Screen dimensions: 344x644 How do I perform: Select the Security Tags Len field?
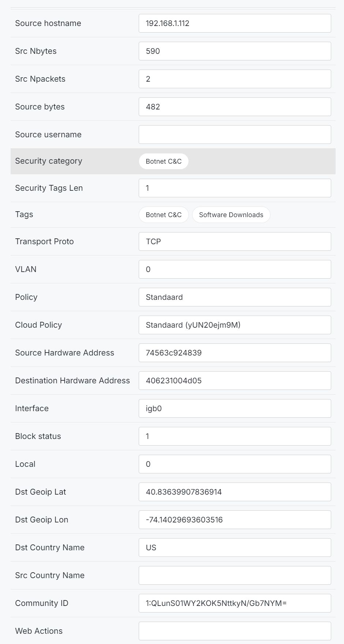[x=235, y=188]
